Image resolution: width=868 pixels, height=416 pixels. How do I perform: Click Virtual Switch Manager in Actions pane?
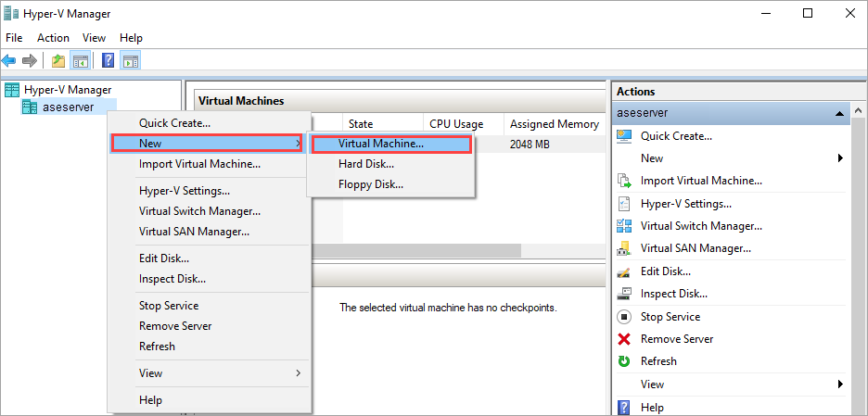(x=701, y=226)
